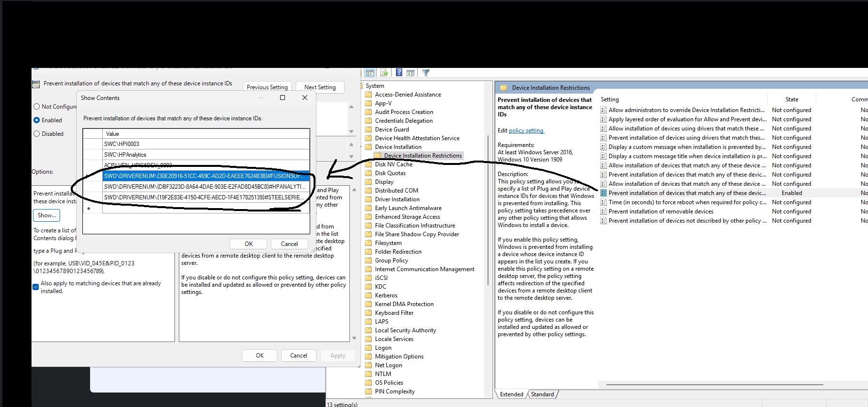Click the horizontal scrollbar in the settings list
This screenshot has height=407, width=868.
pos(714,385)
